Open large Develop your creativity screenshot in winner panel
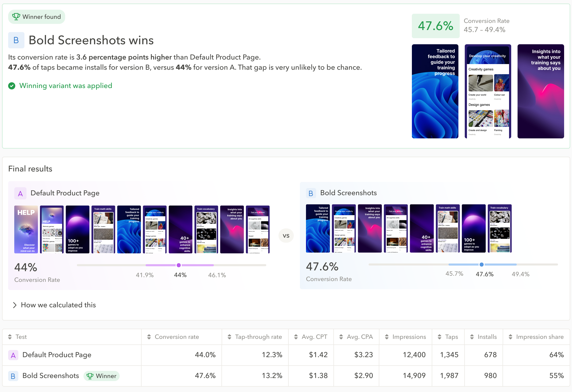The image size is (572, 392). [488, 91]
